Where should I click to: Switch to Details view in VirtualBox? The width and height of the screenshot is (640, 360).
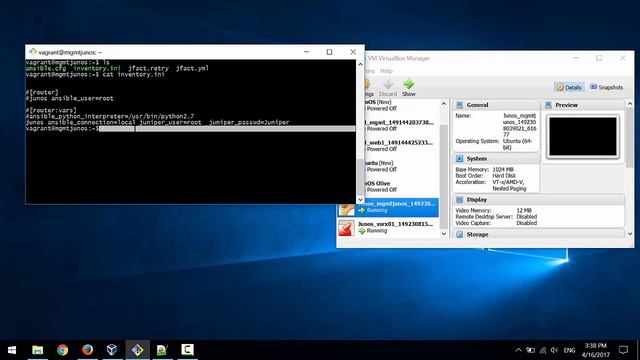(x=569, y=87)
